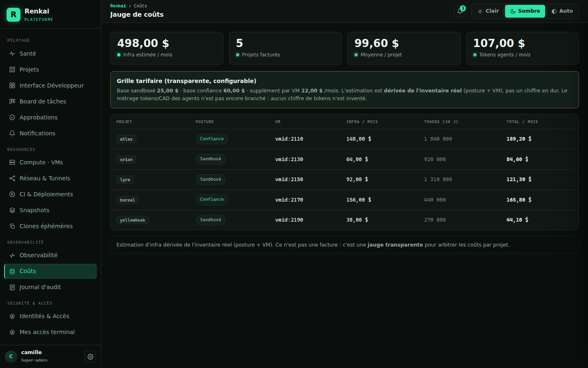Viewport: 588px width, 368px height.
Task: Click the Snapshots layers icon
Action: (x=12, y=210)
